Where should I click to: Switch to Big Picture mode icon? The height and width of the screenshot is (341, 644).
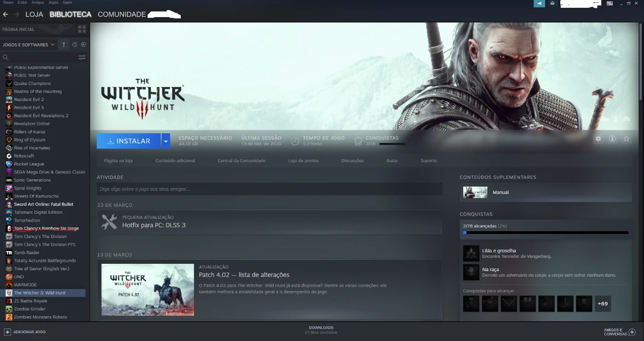(609, 3)
